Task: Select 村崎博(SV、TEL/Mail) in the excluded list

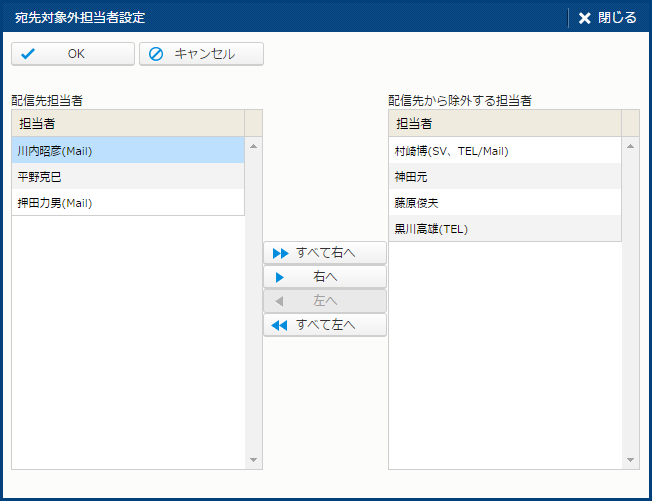Action: coord(504,151)
